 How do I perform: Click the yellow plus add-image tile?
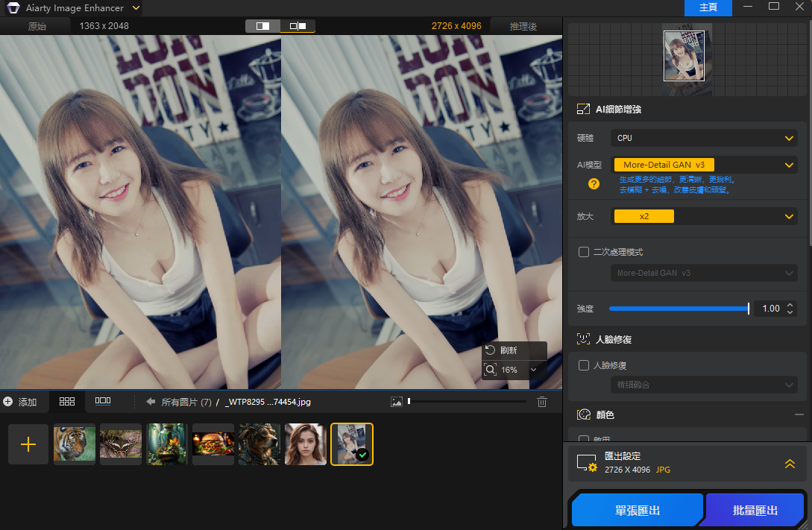[x=28, y=444]
